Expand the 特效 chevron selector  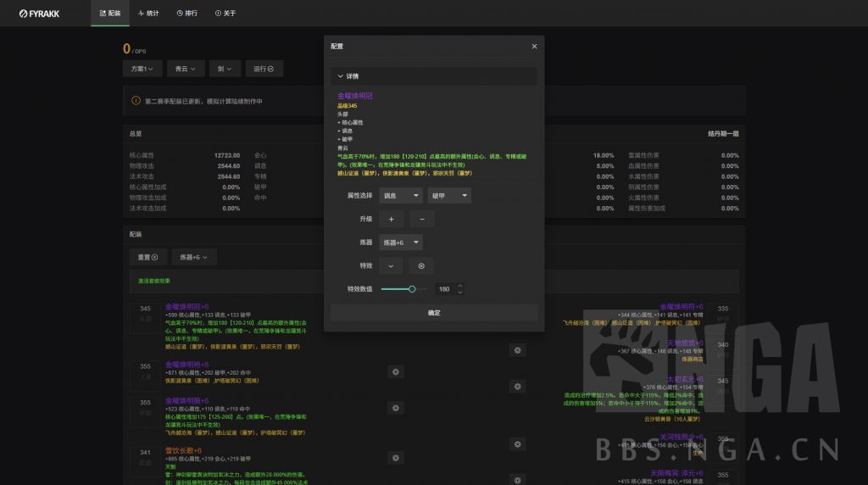(391, 265)
